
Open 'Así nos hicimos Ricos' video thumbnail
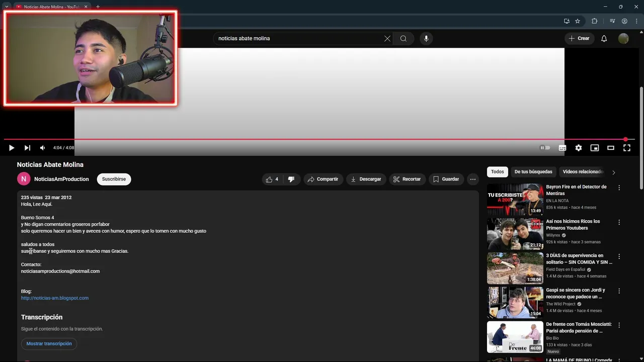pyautogui.click(x=515, y=234)
